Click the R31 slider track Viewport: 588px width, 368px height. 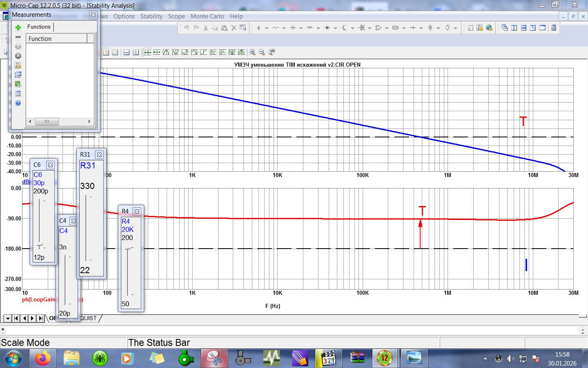86,227
